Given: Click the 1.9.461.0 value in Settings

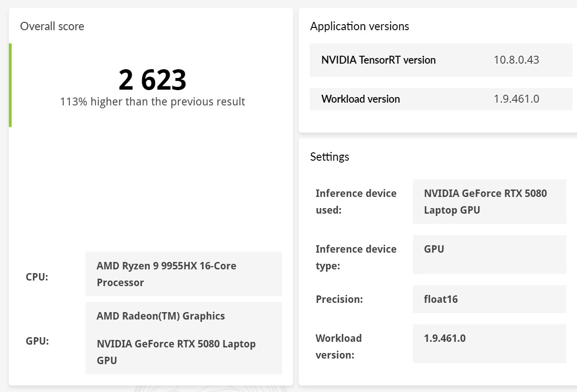Looking at the screenshot, I should (x=445, y=339).
